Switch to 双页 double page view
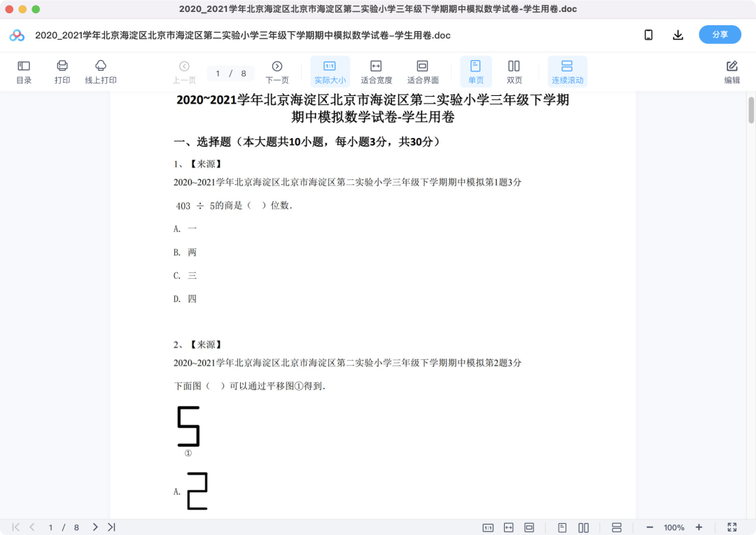The width and height of the screenshot is (756, 535). (x=514, y=72)
